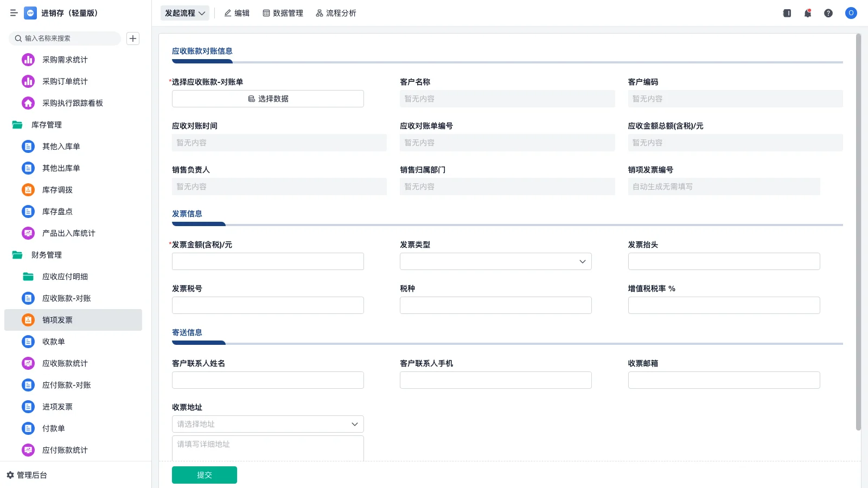
Task: Open 其他入库单 form icon
Action: pos(28,146)
